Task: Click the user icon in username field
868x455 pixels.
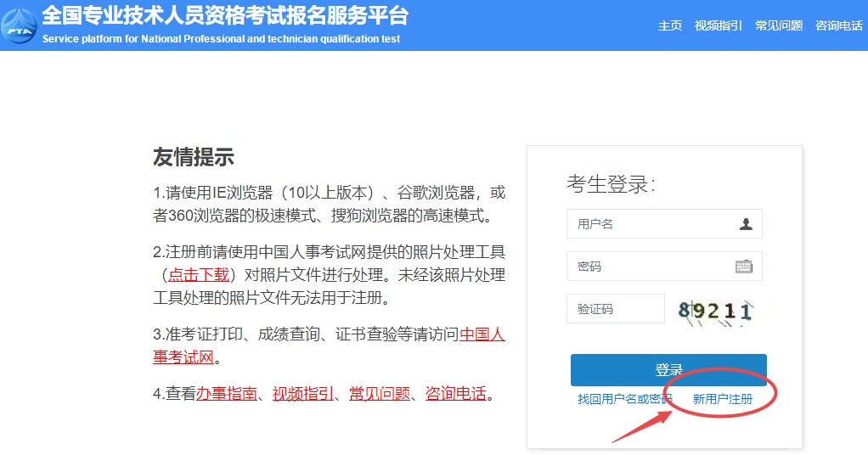Action: click(746, 224)
